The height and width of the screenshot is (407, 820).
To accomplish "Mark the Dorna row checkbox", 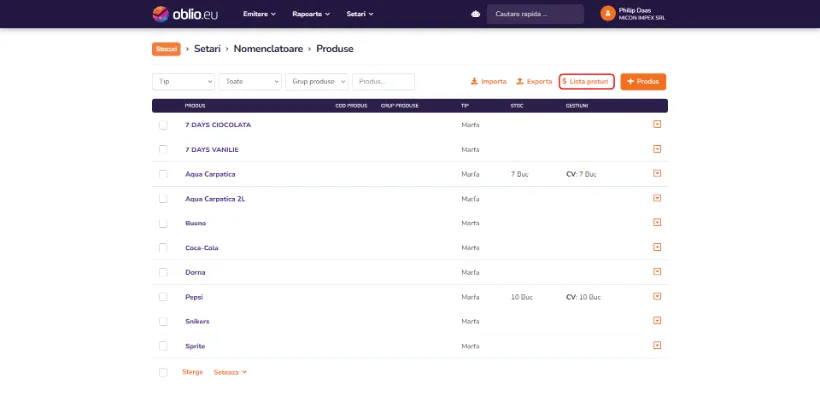I will (x=163, y=273).
